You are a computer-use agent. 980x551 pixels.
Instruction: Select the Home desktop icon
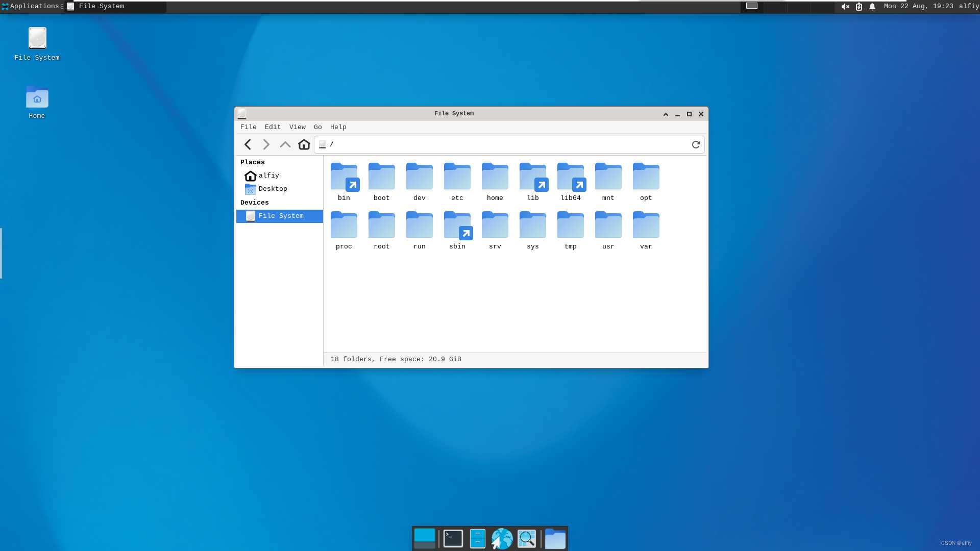tap(37, 103)
